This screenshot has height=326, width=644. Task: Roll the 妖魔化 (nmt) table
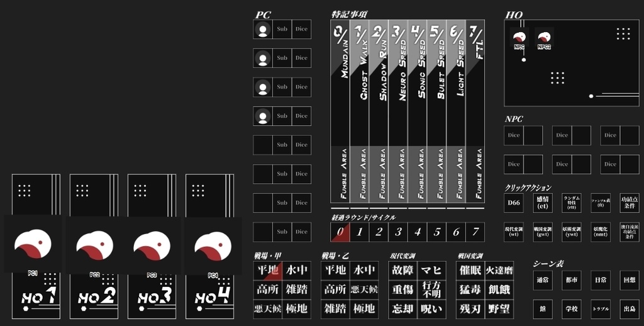[601, 232]
